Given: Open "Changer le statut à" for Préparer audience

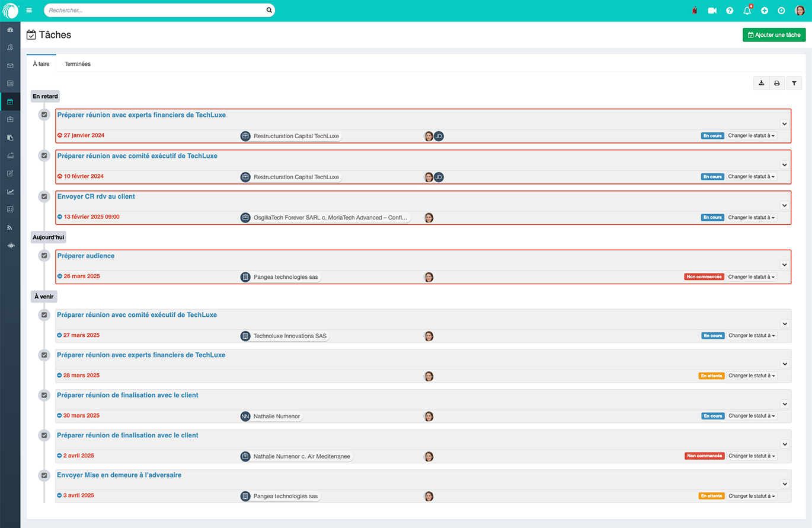Looking at the screenshot, I should point(752,277).
